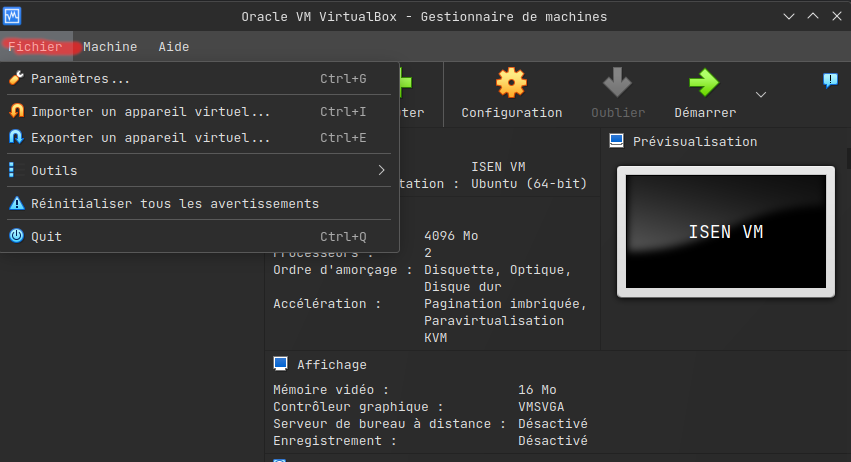Close the VirtualBox manager window

tap(836, 16)
